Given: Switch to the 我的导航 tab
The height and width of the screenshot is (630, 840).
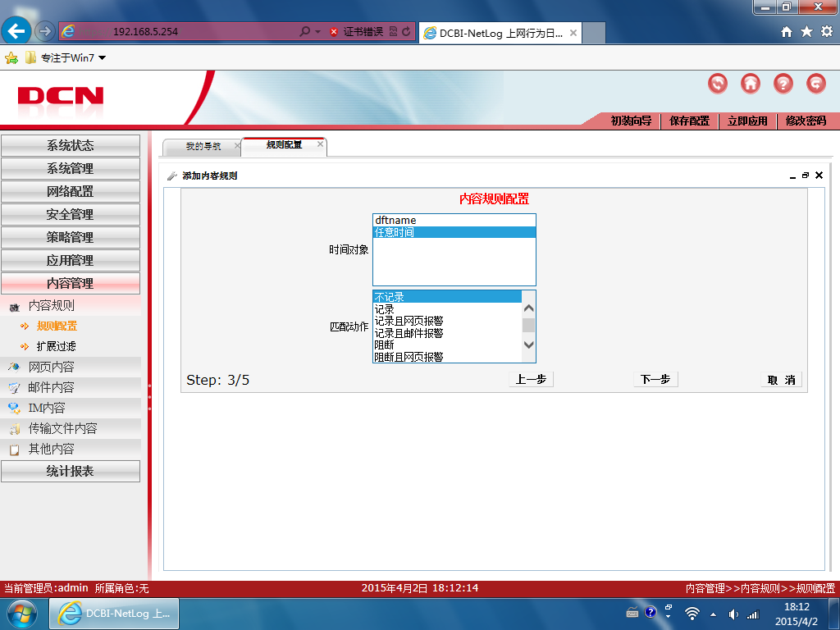Looking at the screenshot, I should click(x=203, y=146).
